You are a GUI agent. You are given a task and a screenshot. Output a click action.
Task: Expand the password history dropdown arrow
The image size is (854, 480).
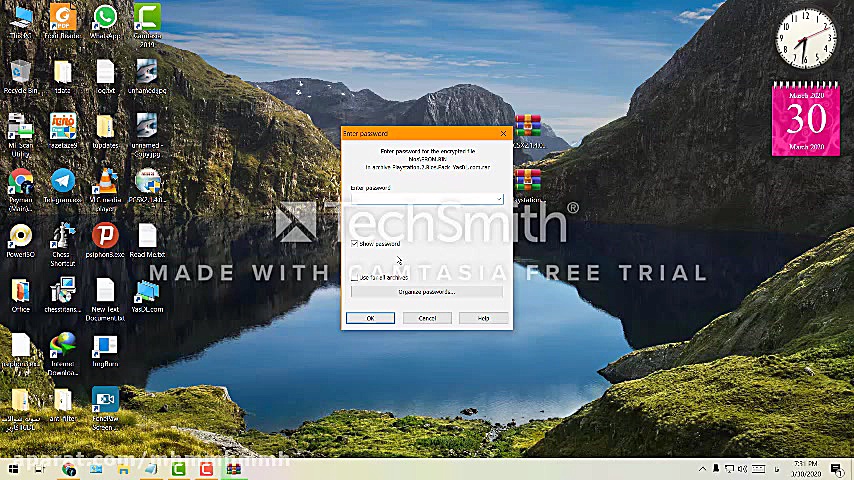(499, 199)
